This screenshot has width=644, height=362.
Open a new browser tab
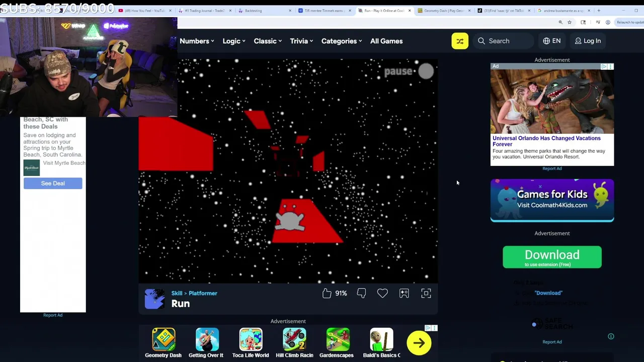(x=599, y=11)
